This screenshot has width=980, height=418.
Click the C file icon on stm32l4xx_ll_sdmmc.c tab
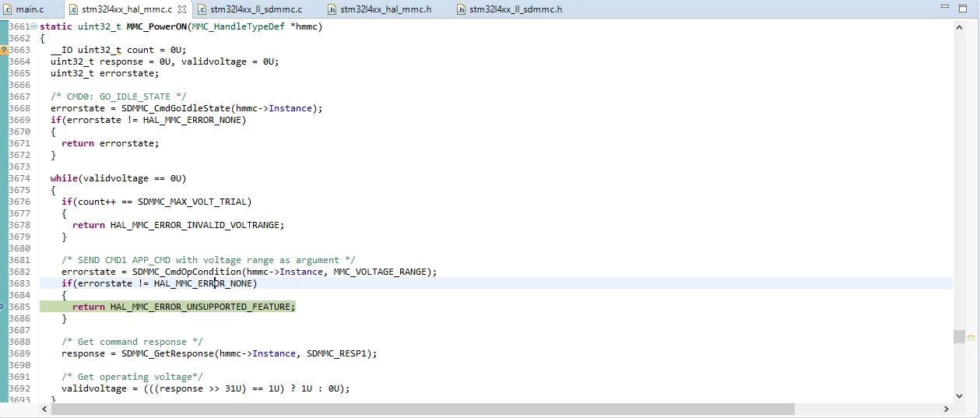coord(202,9)
